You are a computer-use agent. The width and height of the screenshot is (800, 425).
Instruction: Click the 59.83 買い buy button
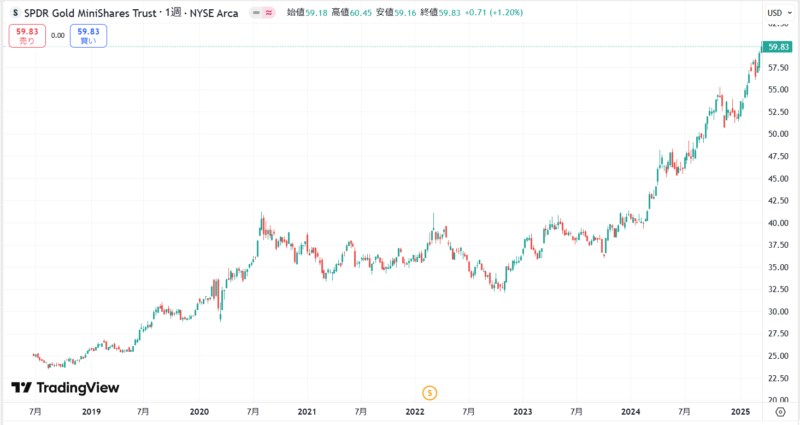point(88,36)
